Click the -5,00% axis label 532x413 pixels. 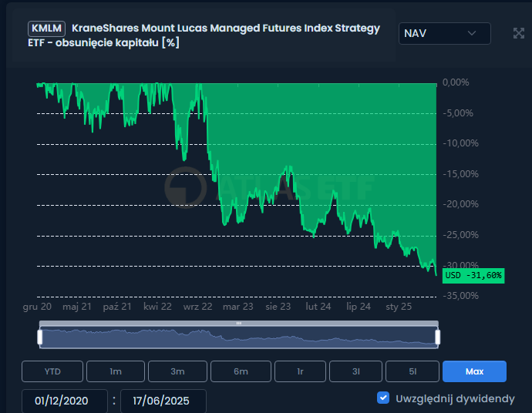click(458, 113)
